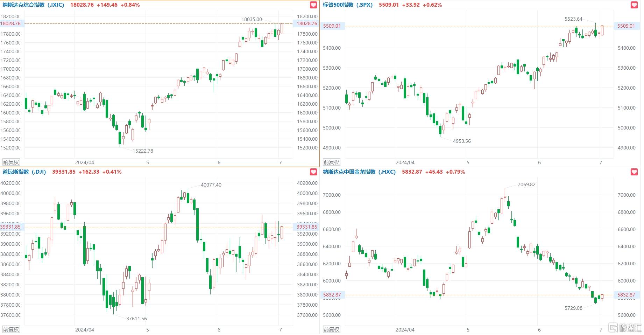Click heart icon on China Golden Dragon chart
644x335 pixels.
point(634,172)
